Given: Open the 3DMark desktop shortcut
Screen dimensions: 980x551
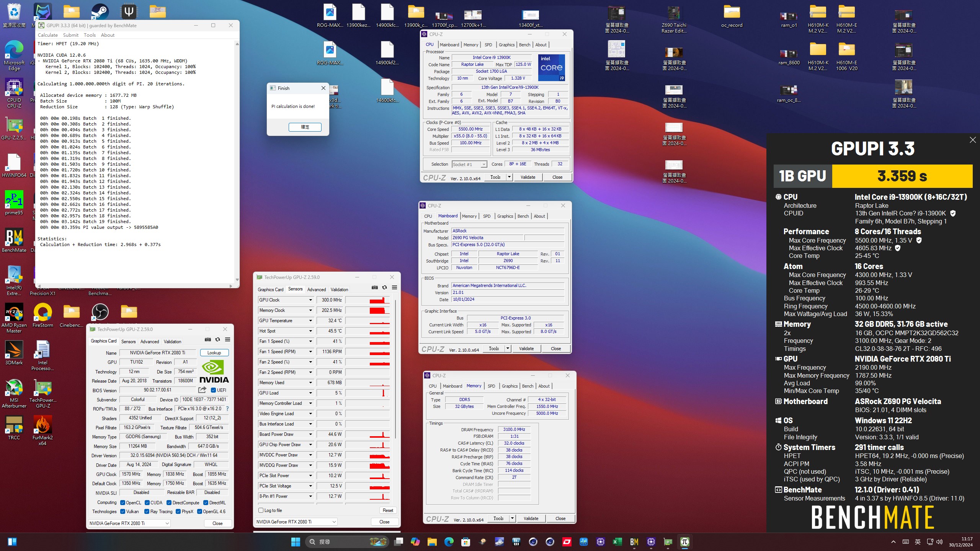Looking at the screenshot, I should 14,353.
